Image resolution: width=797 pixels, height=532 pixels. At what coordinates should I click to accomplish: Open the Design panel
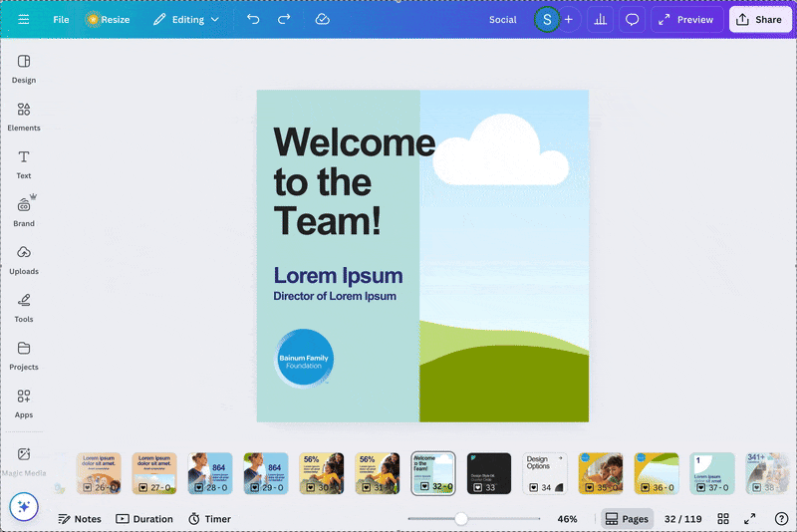pos(23,69)
